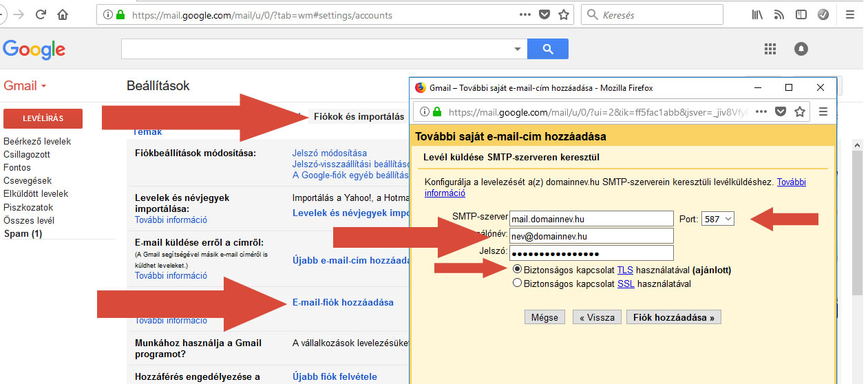Open the Gmail product switcher dropdown
This screenshot has height=384, width=868.
[x=25, y=86]
